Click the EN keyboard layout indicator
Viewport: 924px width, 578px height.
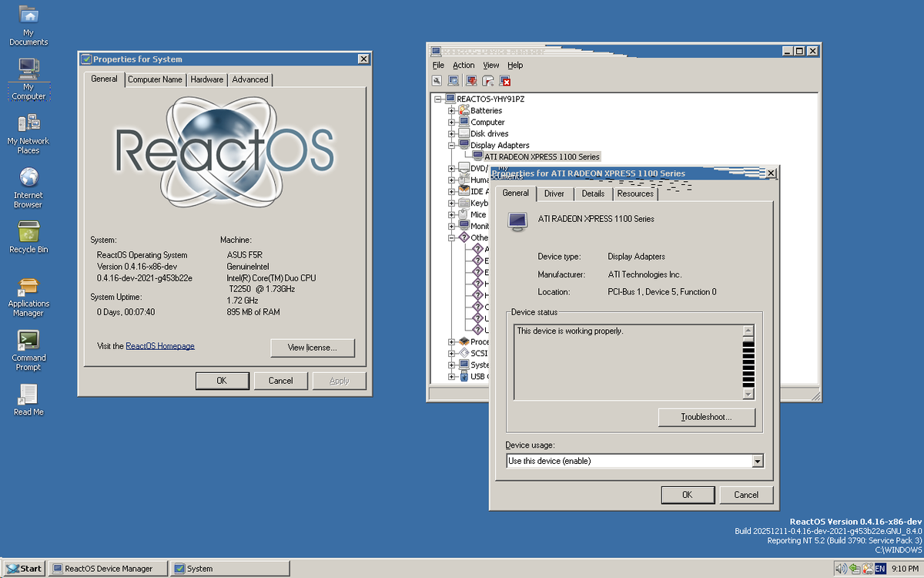(880, 569)
